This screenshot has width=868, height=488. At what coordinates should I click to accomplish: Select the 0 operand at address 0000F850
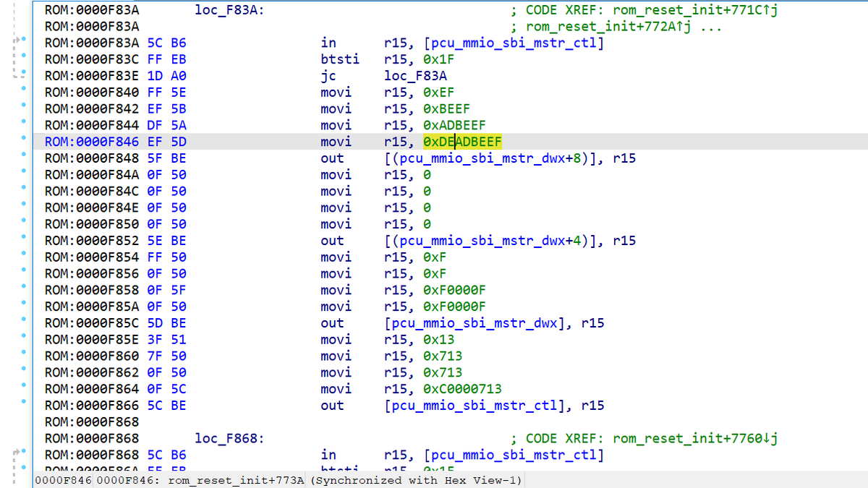tap(427, 224)
